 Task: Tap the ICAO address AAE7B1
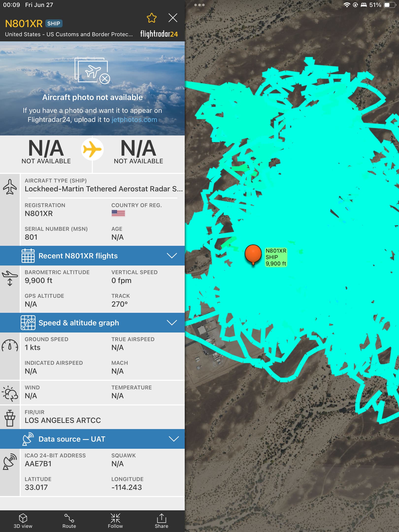pyautogui.click(x=38, y=464)
